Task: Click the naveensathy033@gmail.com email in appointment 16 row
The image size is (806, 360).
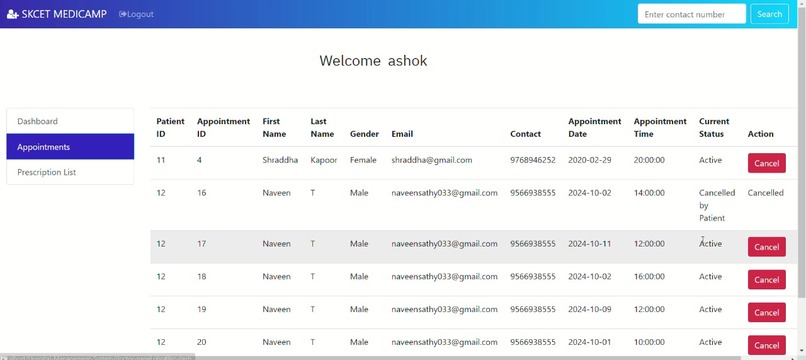Action: 445,193
